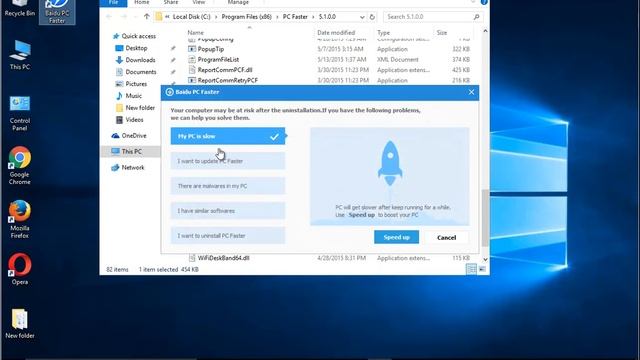This screenshot has width=640, height=360.
Task: Open the Manage ribbon tab
Action: coord(238,2)
